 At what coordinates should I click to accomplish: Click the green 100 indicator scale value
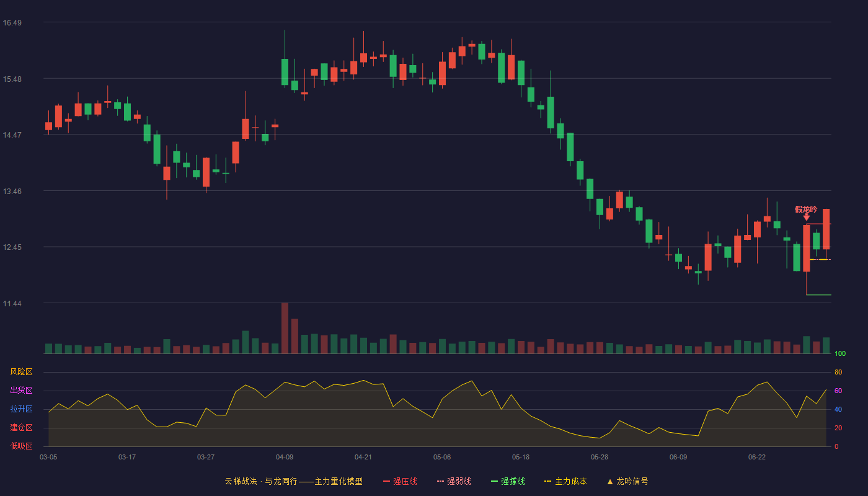[840, 354]
